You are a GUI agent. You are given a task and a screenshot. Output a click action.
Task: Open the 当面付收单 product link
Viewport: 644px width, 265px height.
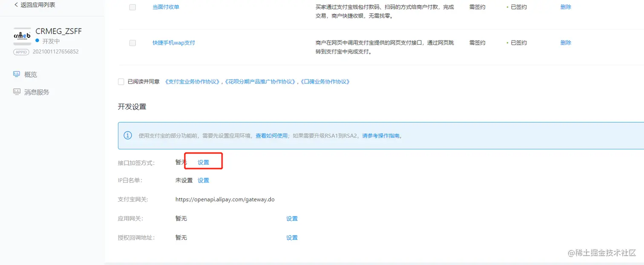coord(166,7)
